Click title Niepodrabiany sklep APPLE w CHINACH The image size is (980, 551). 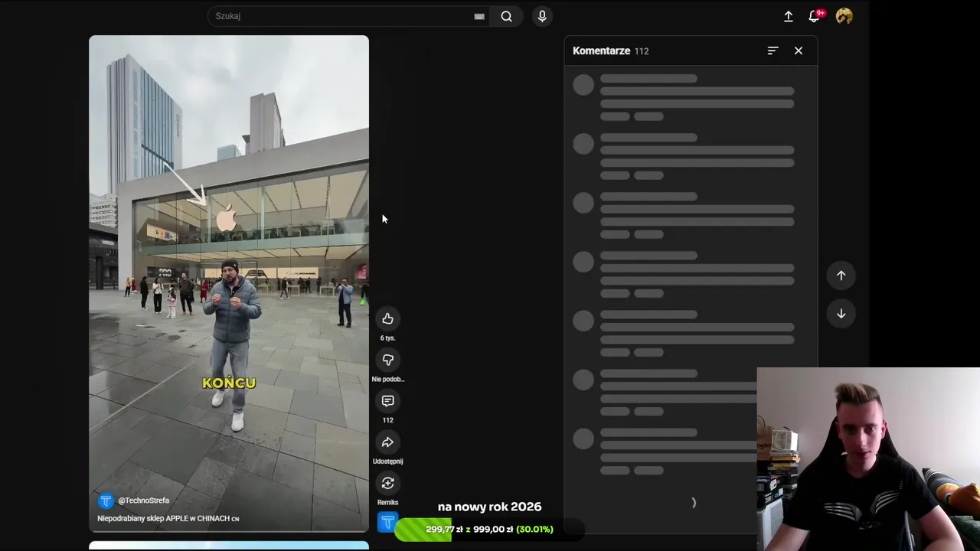point(168,518)
